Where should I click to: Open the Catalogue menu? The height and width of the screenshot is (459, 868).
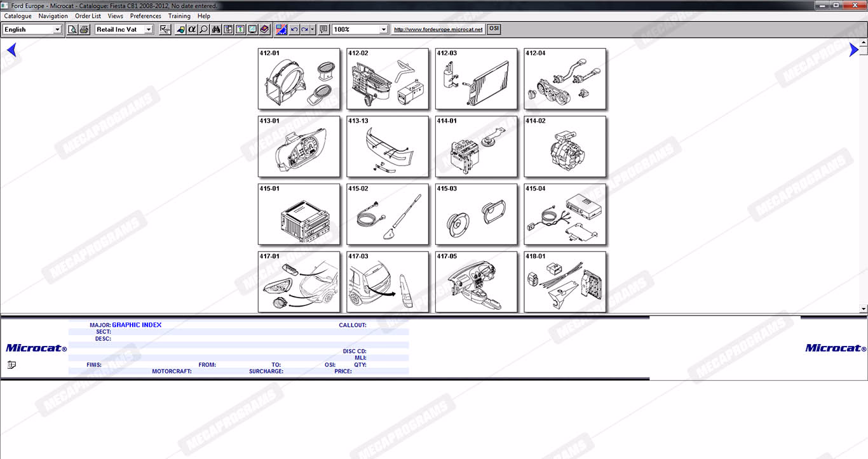tap(18, 16)
